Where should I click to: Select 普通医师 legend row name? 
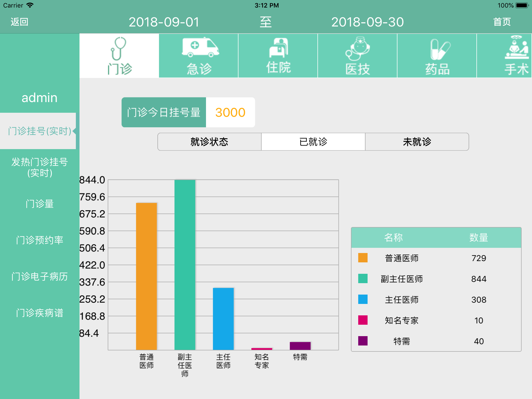click(x=402, y=258)
